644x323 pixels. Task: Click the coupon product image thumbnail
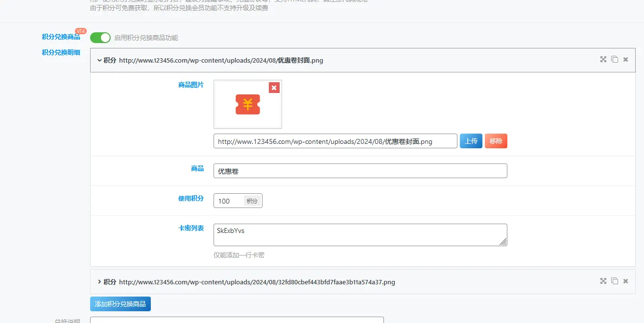click(x=248, y=104)
